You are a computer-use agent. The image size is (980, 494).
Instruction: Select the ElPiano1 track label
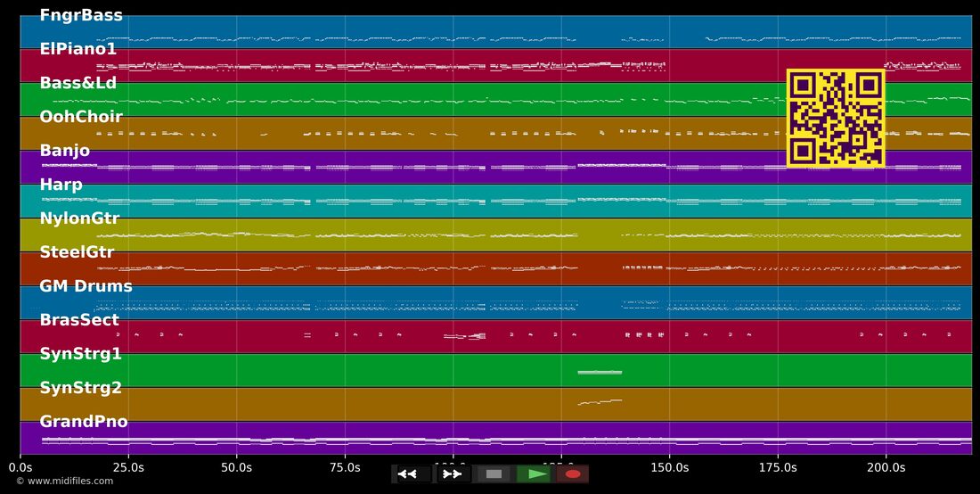tap(78, 49)
